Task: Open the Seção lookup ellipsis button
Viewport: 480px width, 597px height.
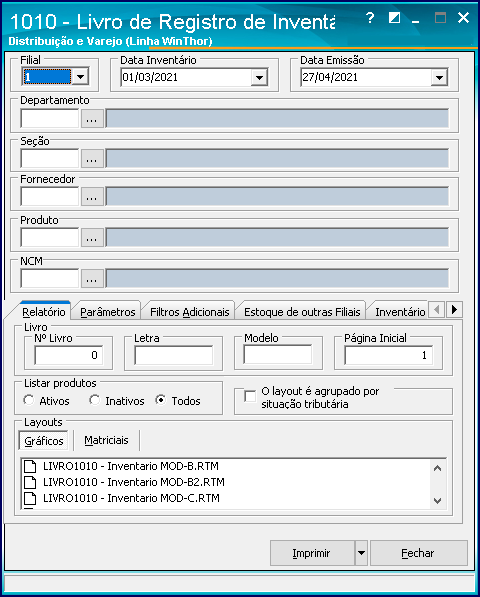Action: pyautogui.click(x=92, y=159)
